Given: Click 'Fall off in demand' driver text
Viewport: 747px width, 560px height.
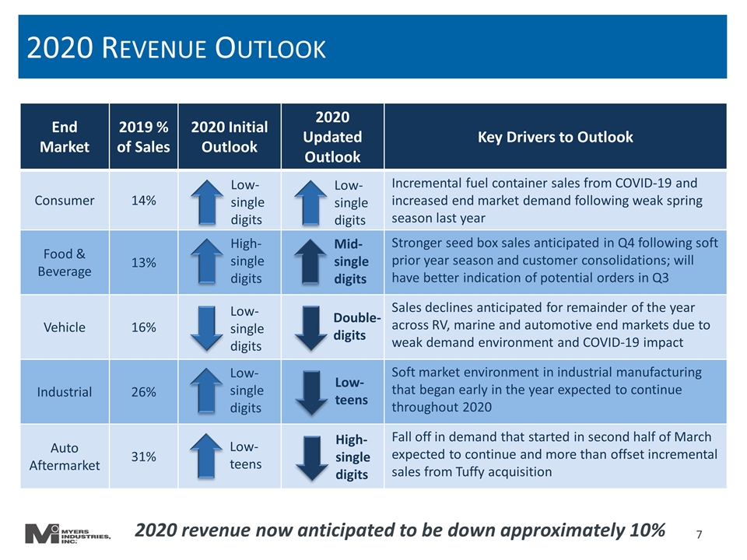Looking at the screenshot, I should pyautogui.click(x=554, y=454).
